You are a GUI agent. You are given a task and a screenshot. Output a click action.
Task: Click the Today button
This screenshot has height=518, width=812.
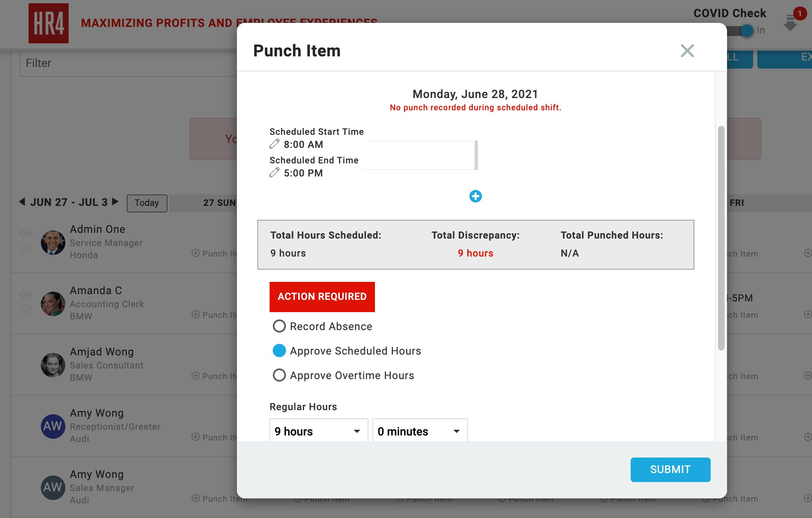coord(147,203)
